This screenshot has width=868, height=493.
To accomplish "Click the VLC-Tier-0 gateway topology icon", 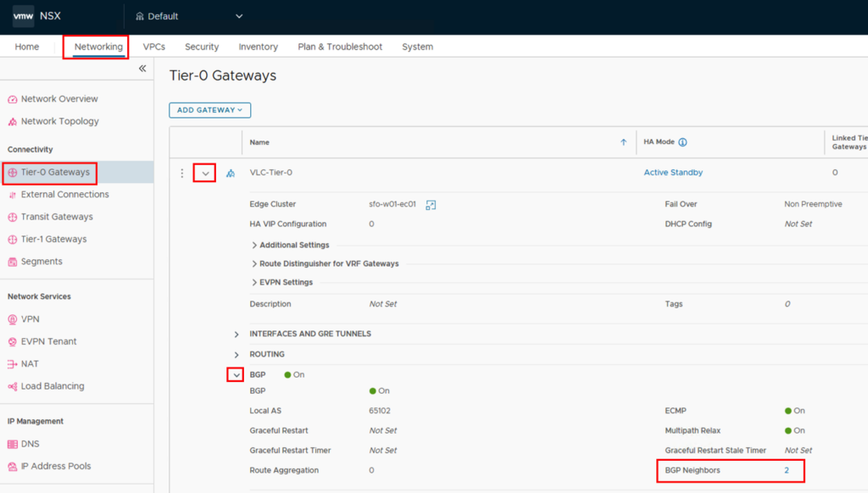I will 231,174.
